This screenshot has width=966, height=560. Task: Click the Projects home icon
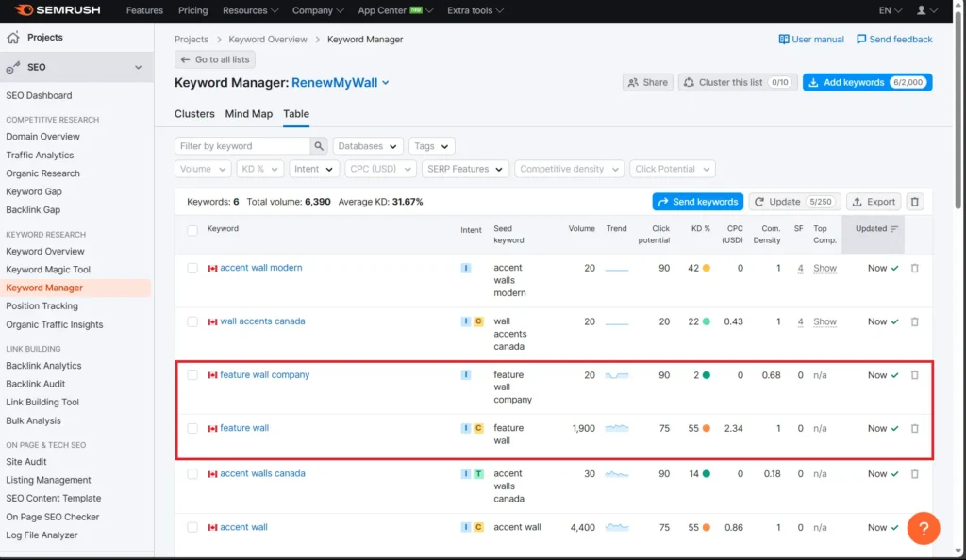[x=13, y=38]
